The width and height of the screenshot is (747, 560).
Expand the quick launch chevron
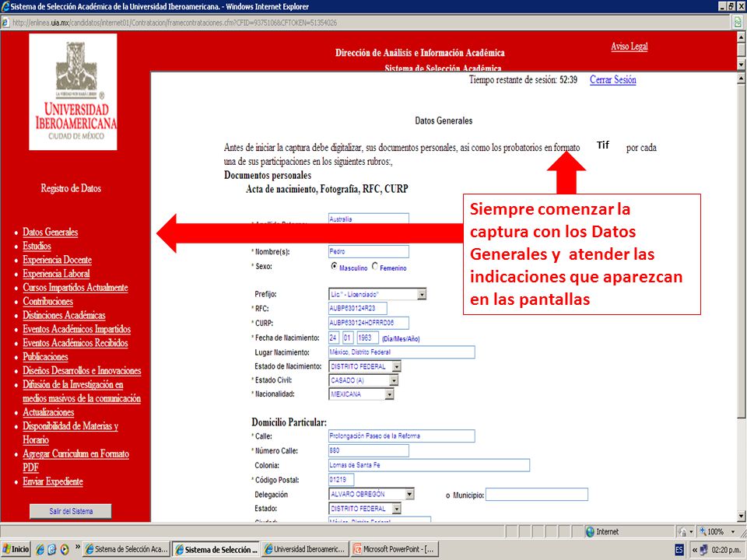[x=78, y=547]
